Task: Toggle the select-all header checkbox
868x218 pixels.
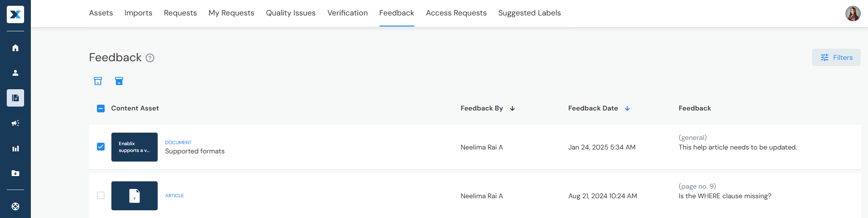Action: tap(101, 109)
